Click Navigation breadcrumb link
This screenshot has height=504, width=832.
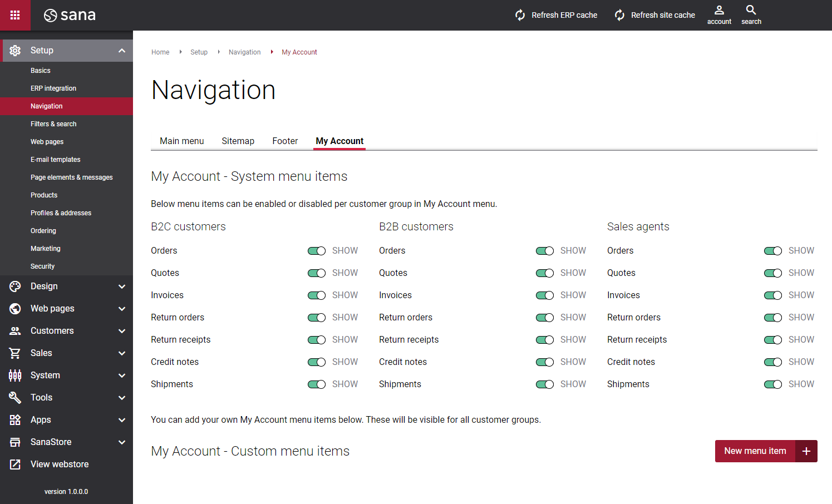pos(244,52)
